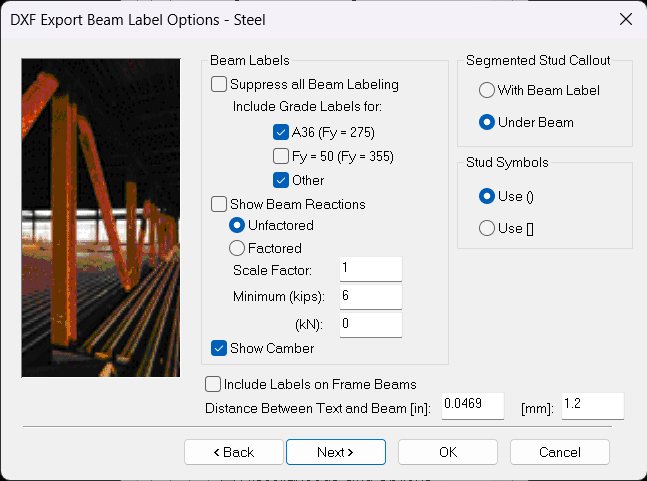
Task: Select Under Beam stud callout option
Action: click(487, 122)
